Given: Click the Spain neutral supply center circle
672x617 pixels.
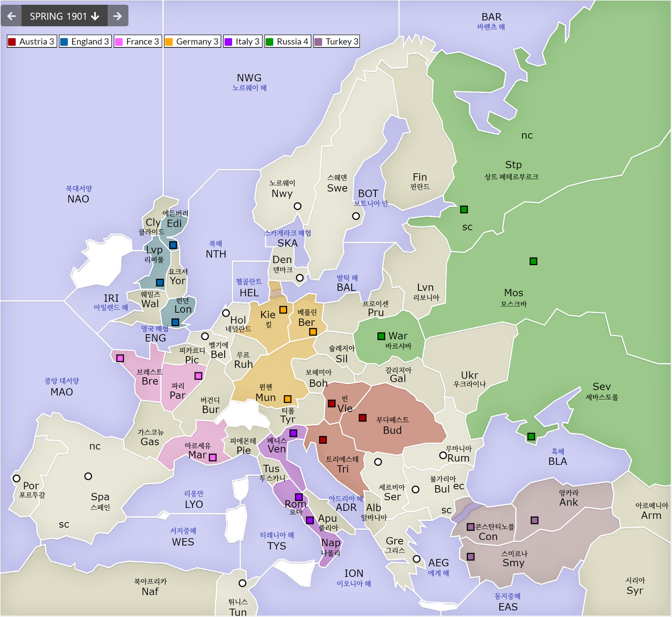Looking at the screenshot, I should (88, 476).
